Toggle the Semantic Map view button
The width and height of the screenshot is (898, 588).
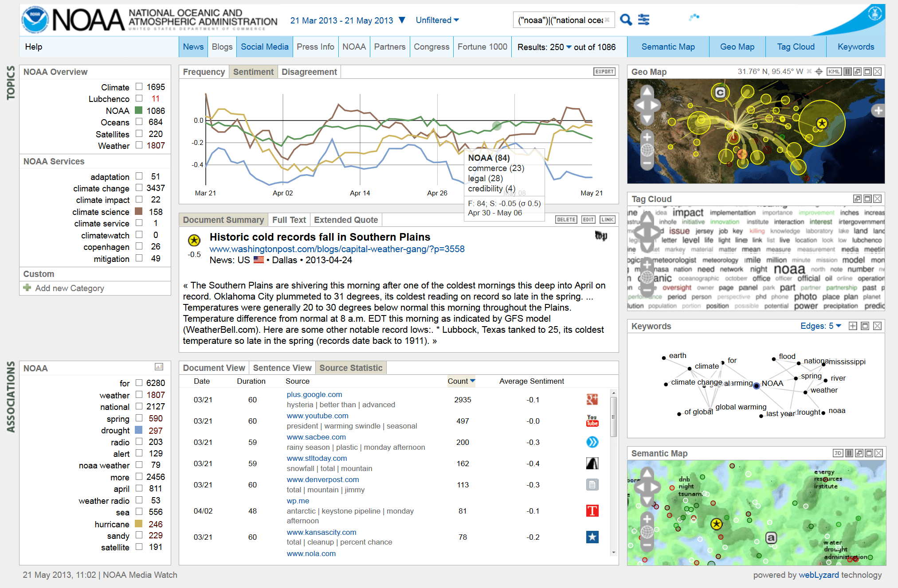[x=668, y=47]
